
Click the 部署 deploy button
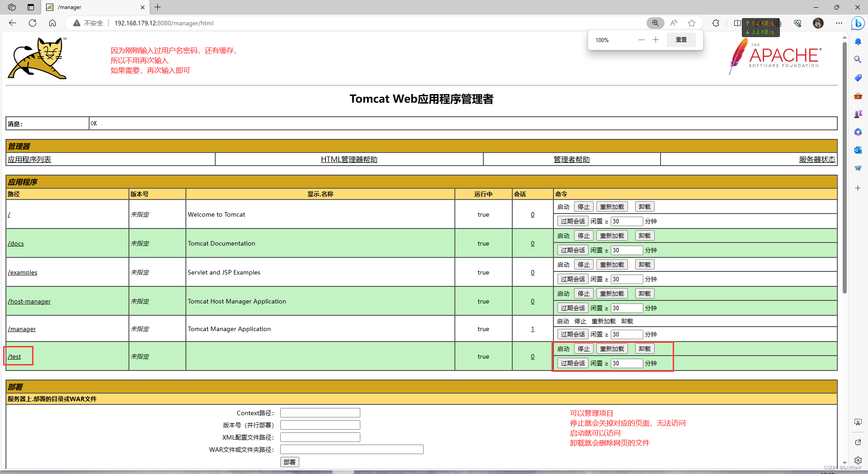click(290, 462)
